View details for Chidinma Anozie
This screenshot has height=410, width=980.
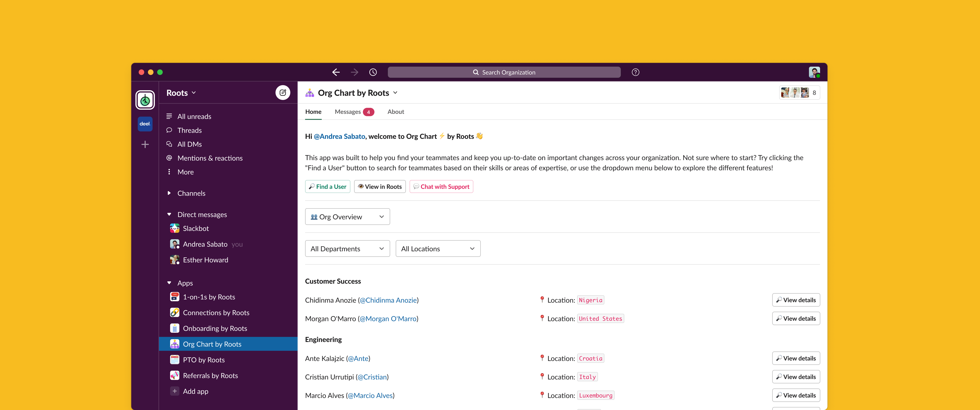click(796, 300)
